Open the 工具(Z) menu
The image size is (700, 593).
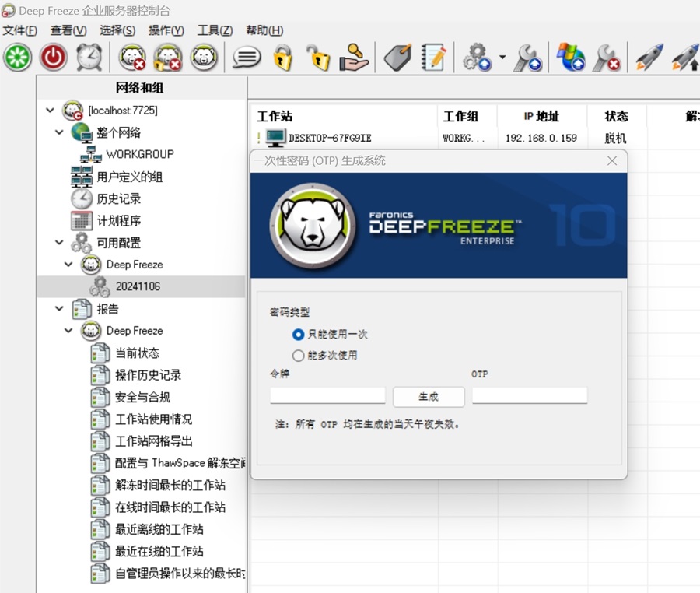(215, 30)
